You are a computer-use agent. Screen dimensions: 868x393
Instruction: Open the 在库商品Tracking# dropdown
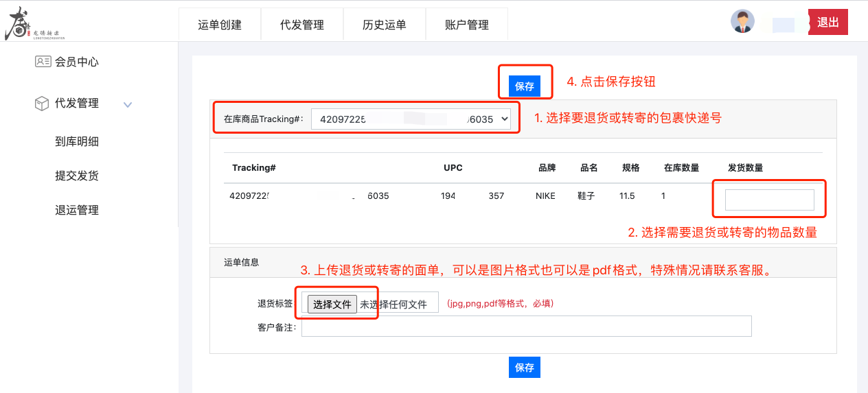click(x=411, y=119)
